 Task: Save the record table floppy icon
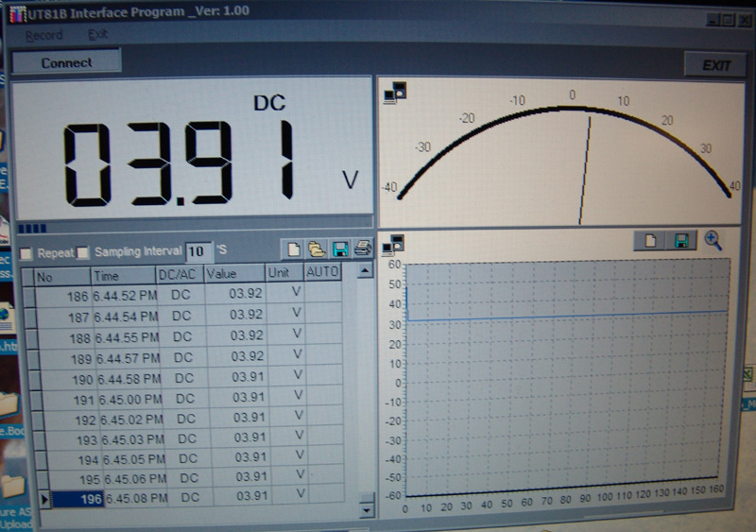tap(340, 249)
